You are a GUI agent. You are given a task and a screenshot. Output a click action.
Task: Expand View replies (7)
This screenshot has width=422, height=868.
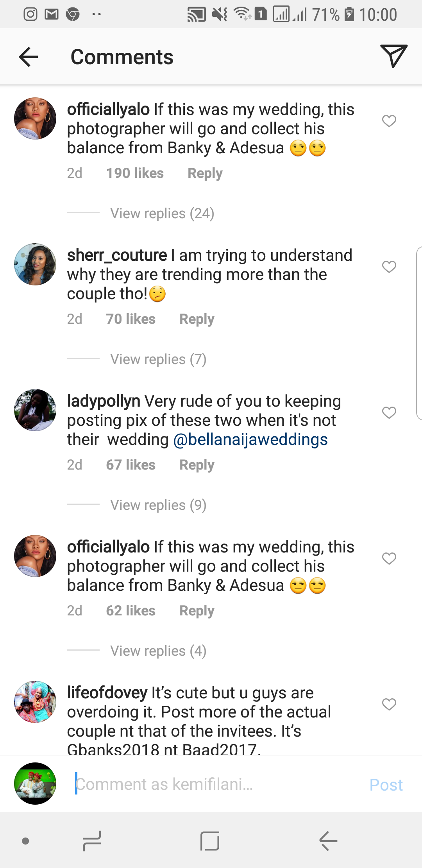point(158,359)
